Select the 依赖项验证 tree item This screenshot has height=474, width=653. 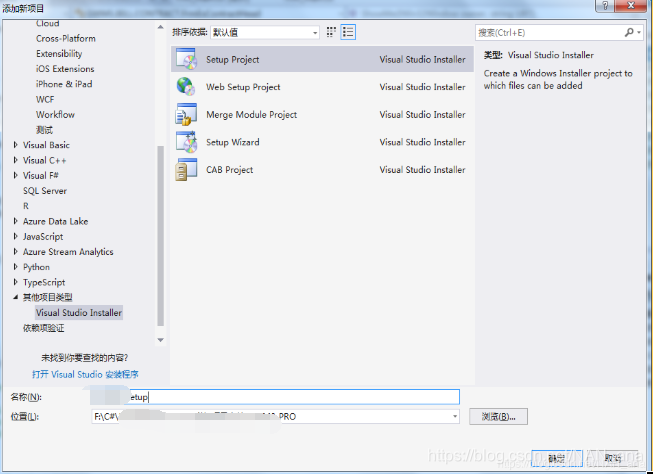pyautogui.click(x=44, y=328)
